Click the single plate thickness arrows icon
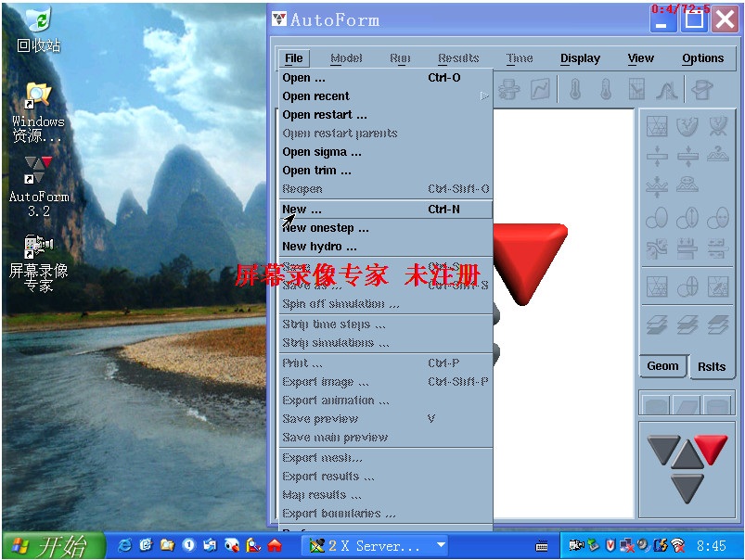 [x=657, y=155]
